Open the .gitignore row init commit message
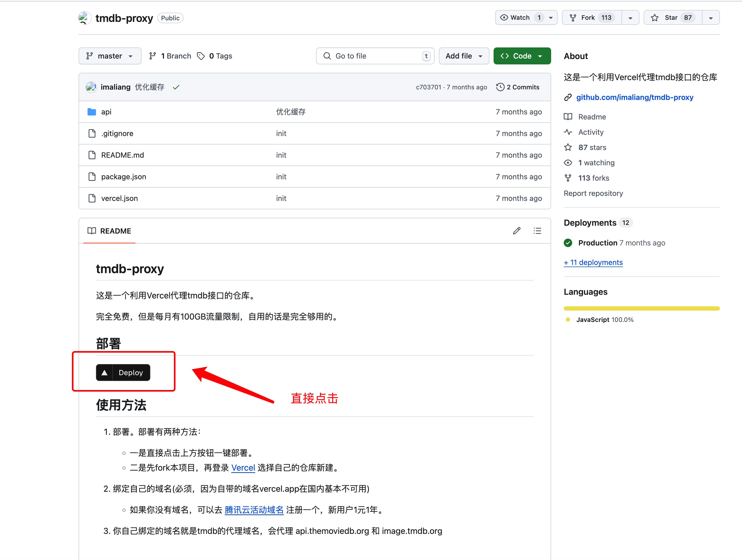Viewport: 742px width, 560px height. (281, 133)
